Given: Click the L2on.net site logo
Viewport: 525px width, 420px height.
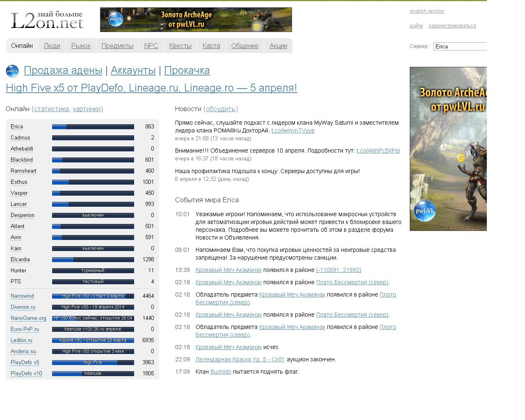Looking at the screenshot, I should [x=47, y=20].
